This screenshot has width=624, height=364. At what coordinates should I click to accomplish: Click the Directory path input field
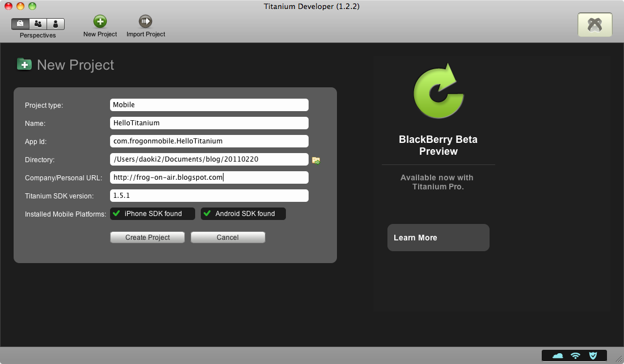tap(209, 159)
